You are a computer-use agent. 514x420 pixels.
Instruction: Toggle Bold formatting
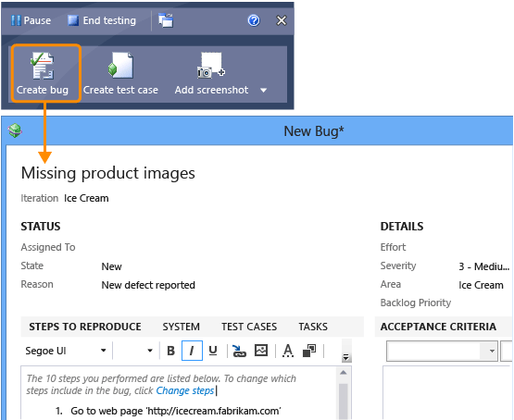click(170, 351)
